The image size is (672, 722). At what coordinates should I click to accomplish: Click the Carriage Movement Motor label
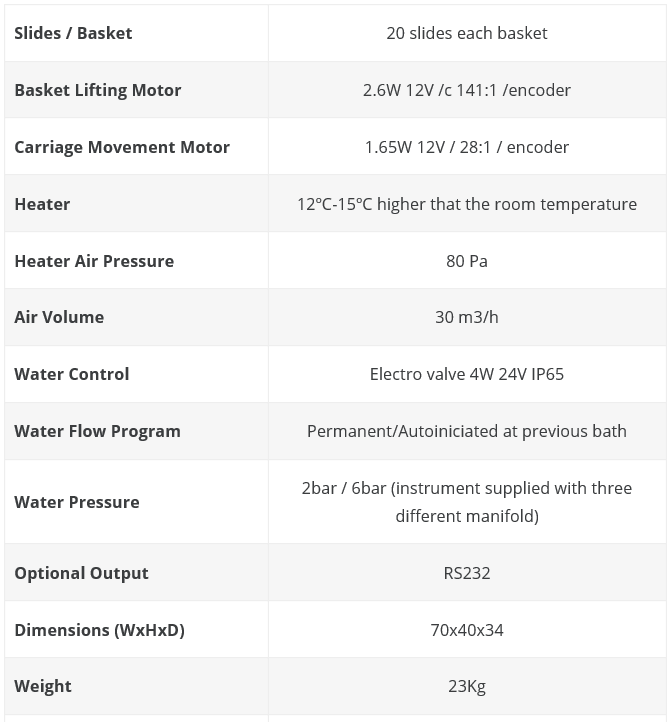pyautogui.click(x=122, y=147)
